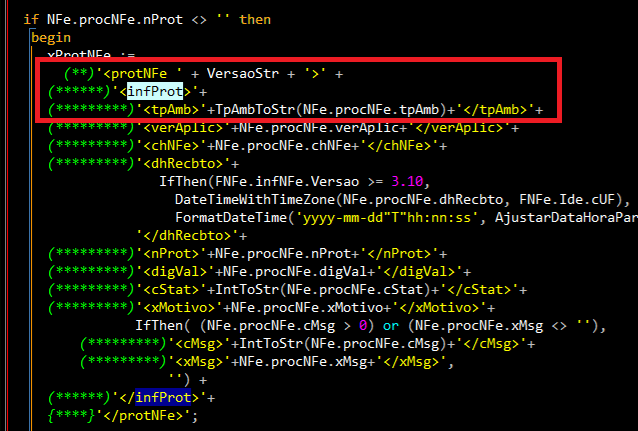Viewport: 638px width, 431px height.
Task: Click IntToStr on the cMsg line
Action: [x=271, y=343]
